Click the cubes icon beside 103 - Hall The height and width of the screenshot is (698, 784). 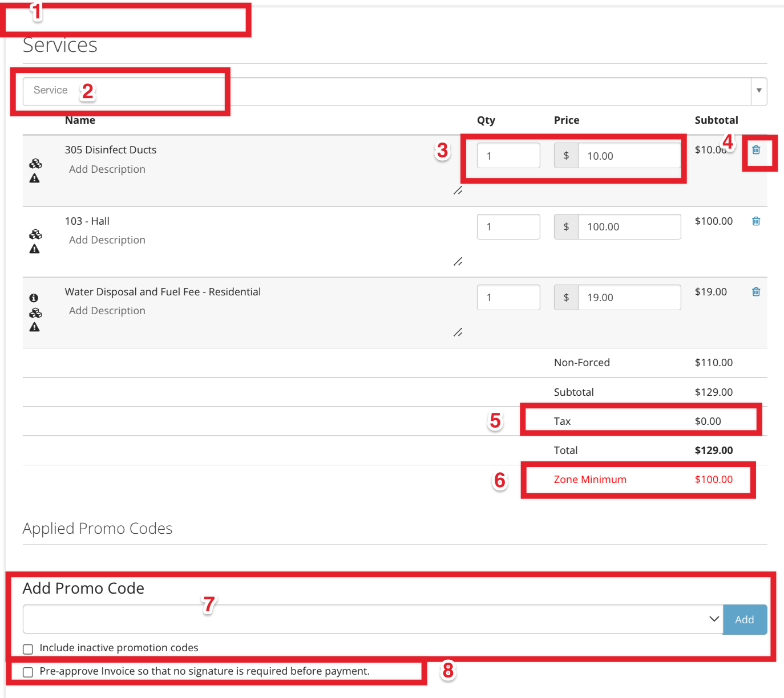click(x=35, y=235)
